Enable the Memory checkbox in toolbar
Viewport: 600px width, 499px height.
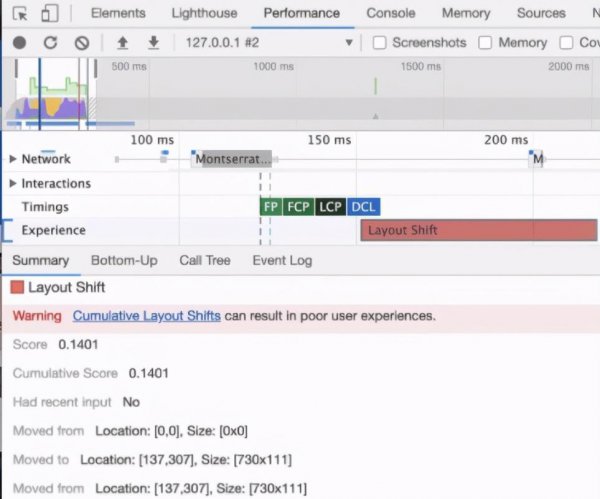pyautogui.click(x=486, y=43)
